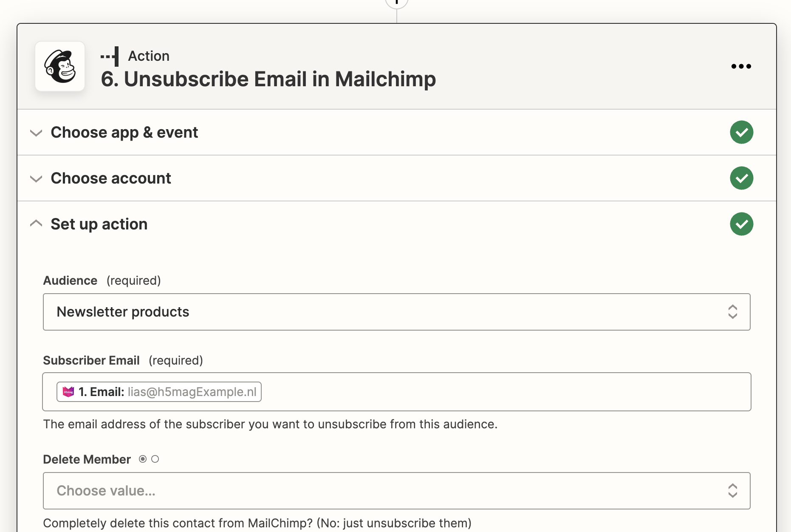This screenshot has height=532, width=791.
Task: Click the H5mag icon in email pill
Action: [68, 392]
